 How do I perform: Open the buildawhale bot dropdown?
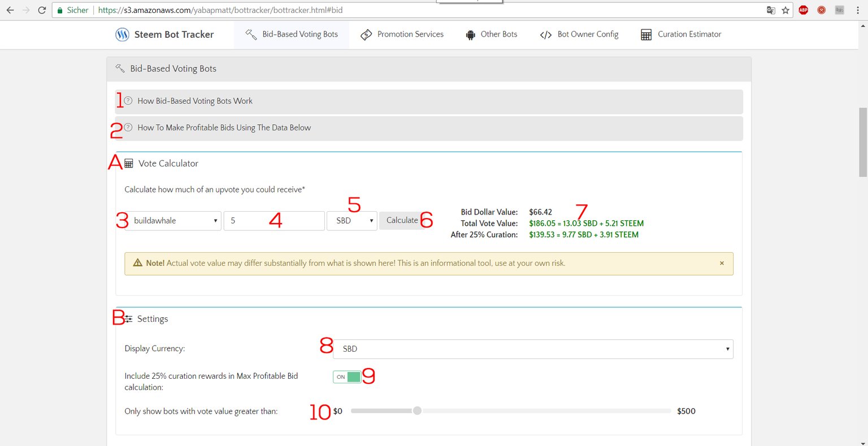coord(173,221)
